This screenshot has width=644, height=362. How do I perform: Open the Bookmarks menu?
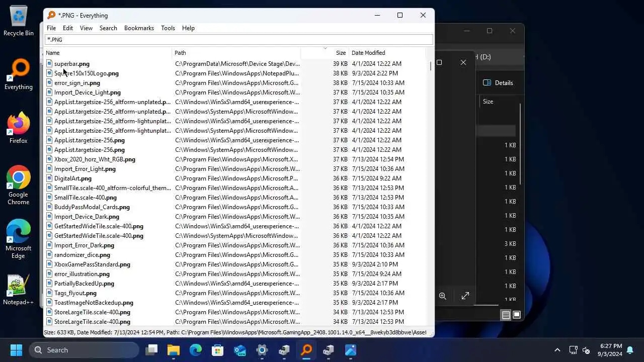tap(139, 28)
